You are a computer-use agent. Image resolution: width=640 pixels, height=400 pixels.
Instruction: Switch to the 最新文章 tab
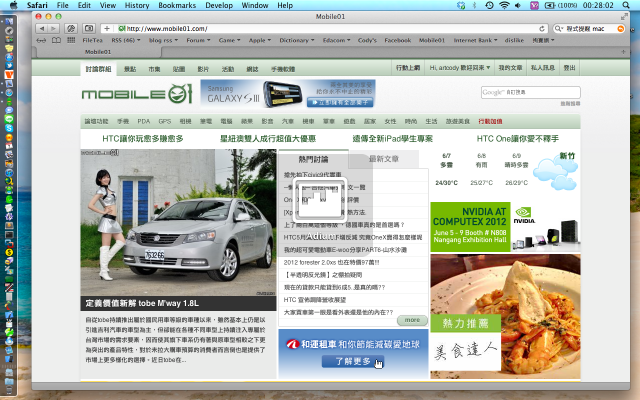[x=384, y=159]
